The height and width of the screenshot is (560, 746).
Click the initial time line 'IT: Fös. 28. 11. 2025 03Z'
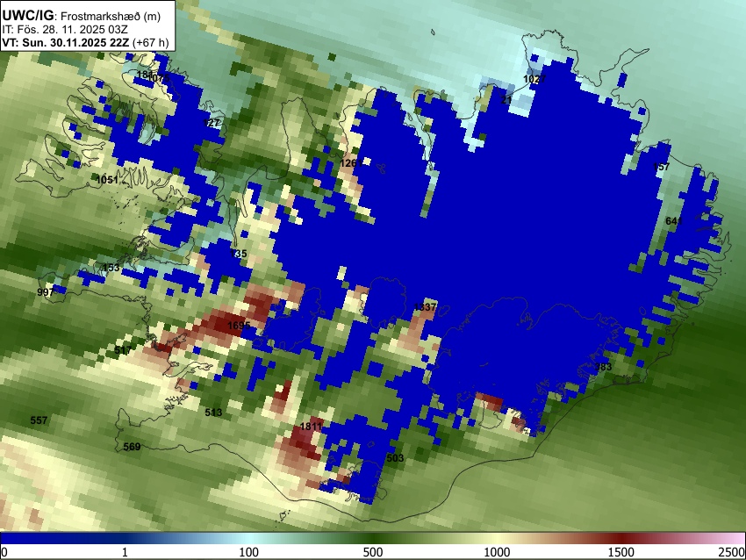(65, 30)
